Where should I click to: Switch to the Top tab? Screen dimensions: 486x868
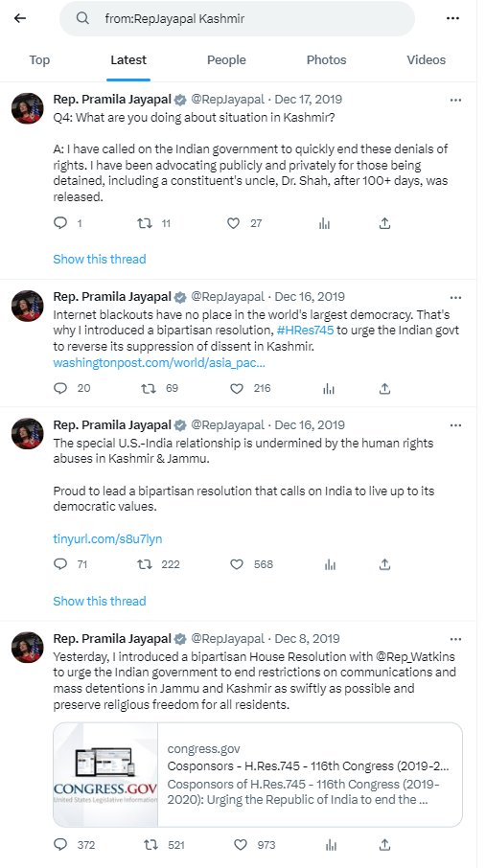pyautogui.click(x=39, y=59)
